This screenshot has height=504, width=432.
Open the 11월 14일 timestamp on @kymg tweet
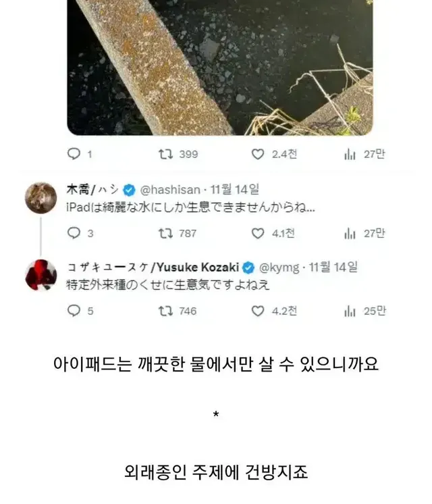333,267
